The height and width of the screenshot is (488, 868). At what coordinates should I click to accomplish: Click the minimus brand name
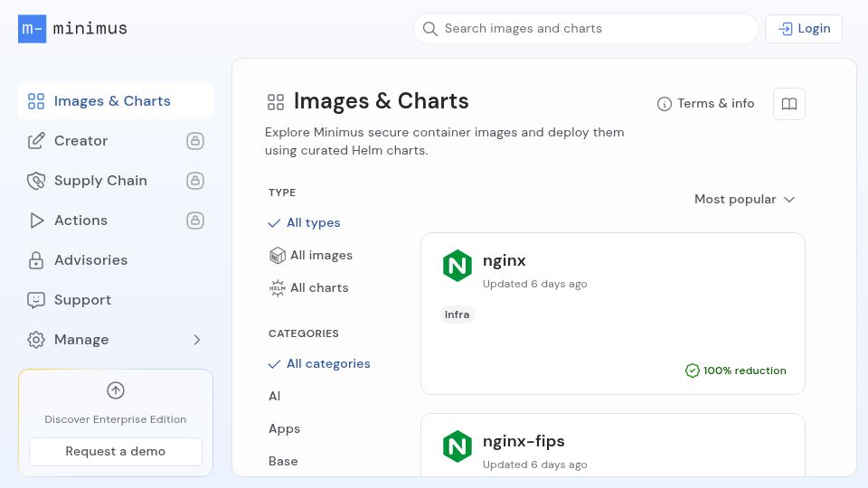(x=90, y=29)
